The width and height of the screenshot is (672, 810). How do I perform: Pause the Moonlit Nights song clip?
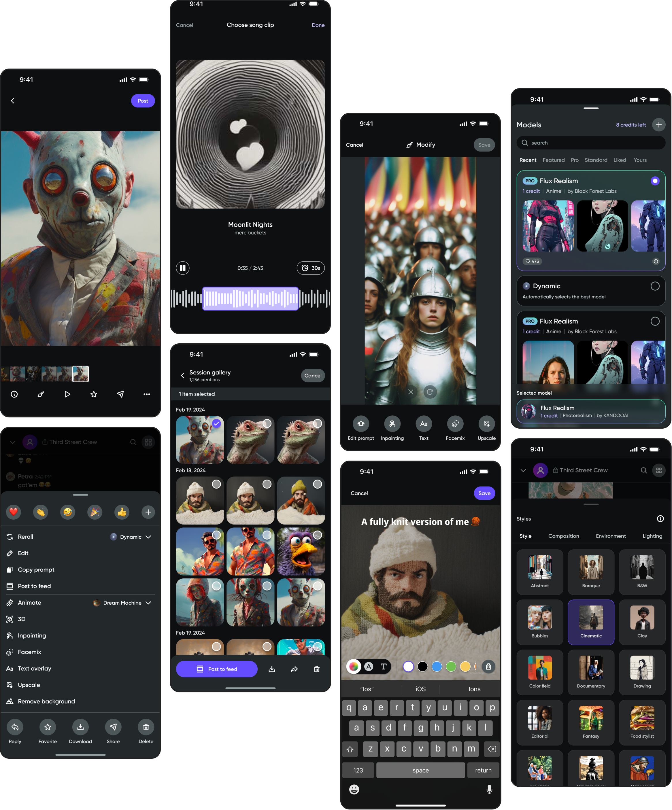(x=182, y=268)
